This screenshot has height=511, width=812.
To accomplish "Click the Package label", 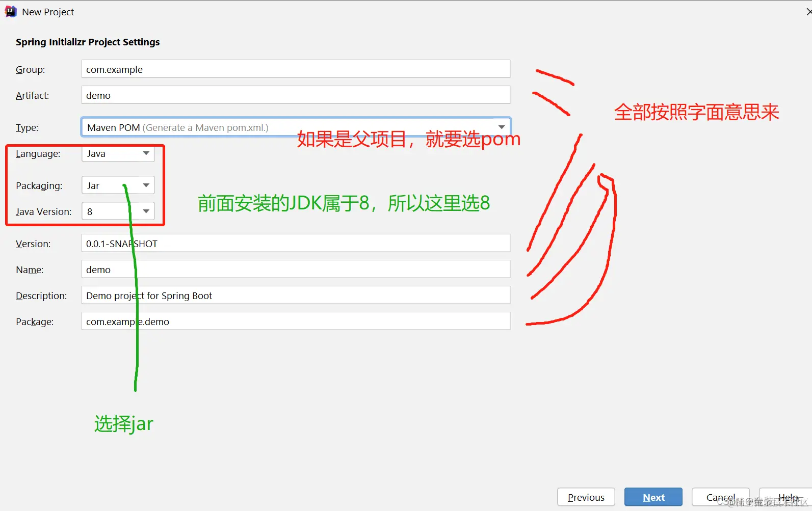I will click(x=35, y=322).
